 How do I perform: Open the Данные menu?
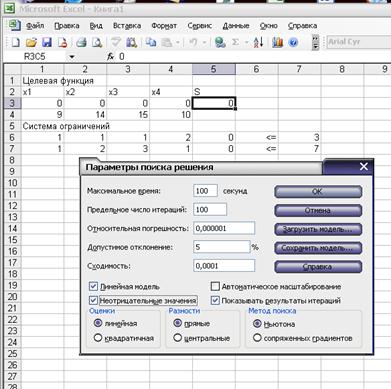[x=236, y=26]
